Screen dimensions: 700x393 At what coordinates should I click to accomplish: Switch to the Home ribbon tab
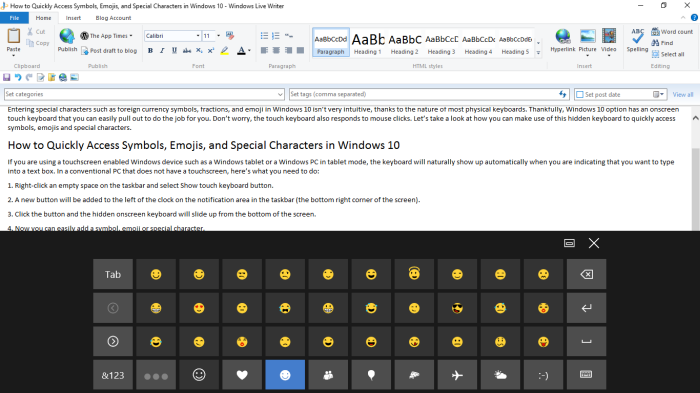point(43,18)
